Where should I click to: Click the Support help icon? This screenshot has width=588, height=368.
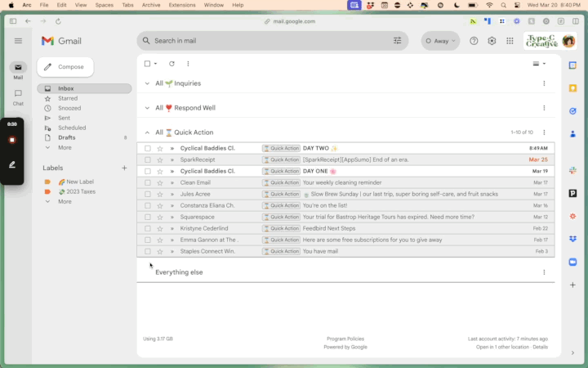pyautogui.click(x=474, y=41)
